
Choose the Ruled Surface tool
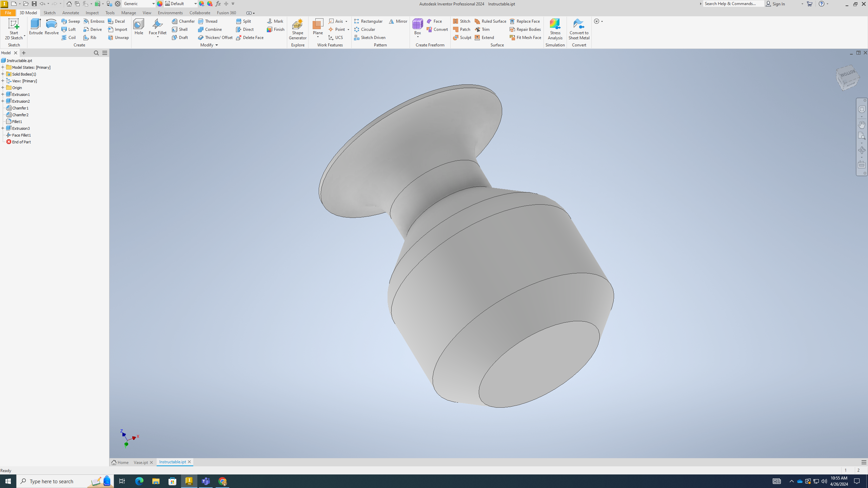490,21
